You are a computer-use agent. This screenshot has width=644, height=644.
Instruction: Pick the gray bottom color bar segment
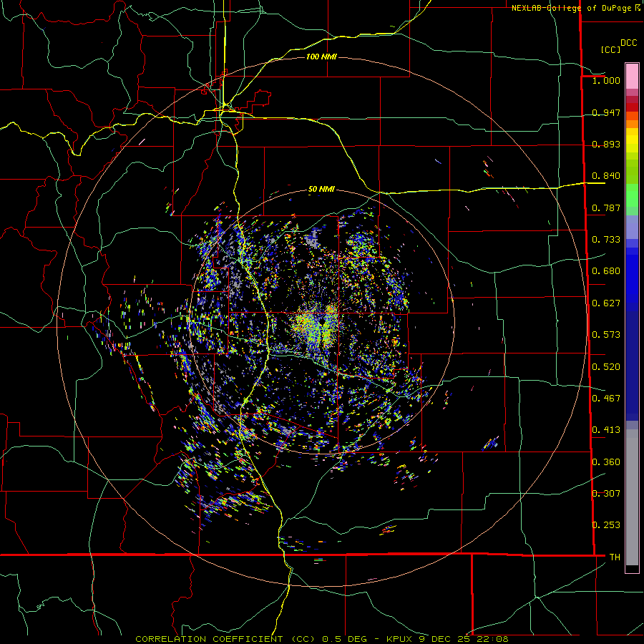[632, 497]
